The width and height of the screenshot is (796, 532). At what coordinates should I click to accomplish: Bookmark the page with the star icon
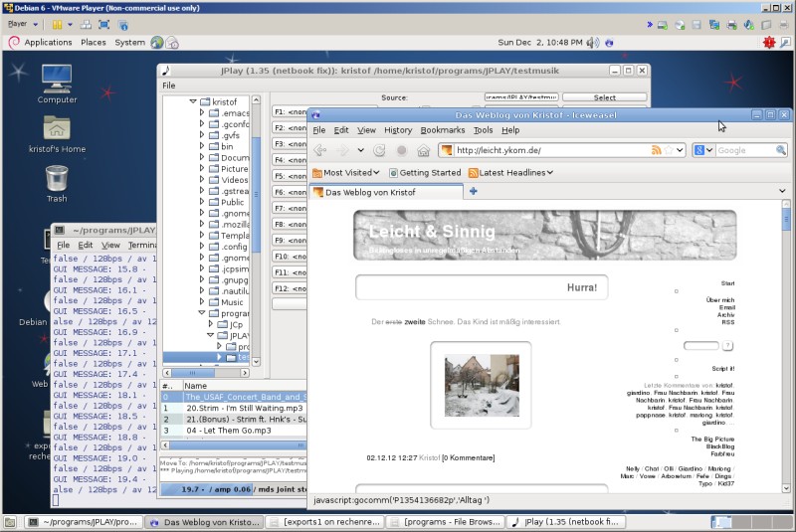670,150
